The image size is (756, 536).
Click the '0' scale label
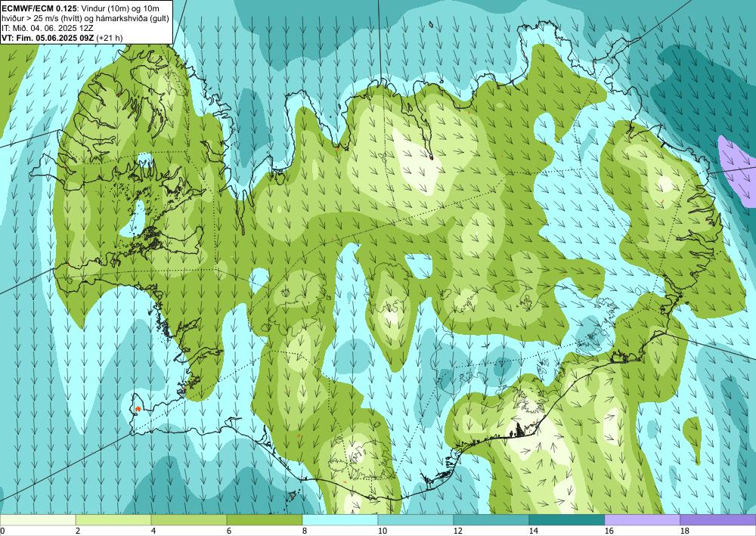pos(2,531)
